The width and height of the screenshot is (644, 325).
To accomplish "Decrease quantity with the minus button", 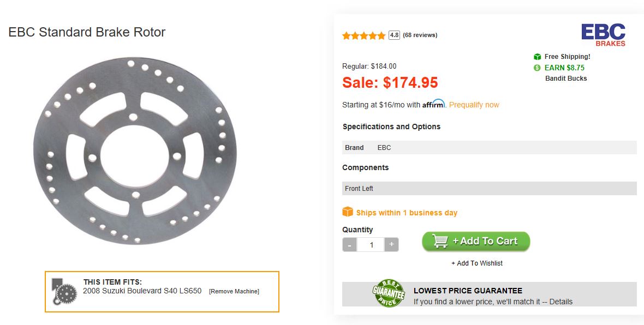I will point(350,244).
